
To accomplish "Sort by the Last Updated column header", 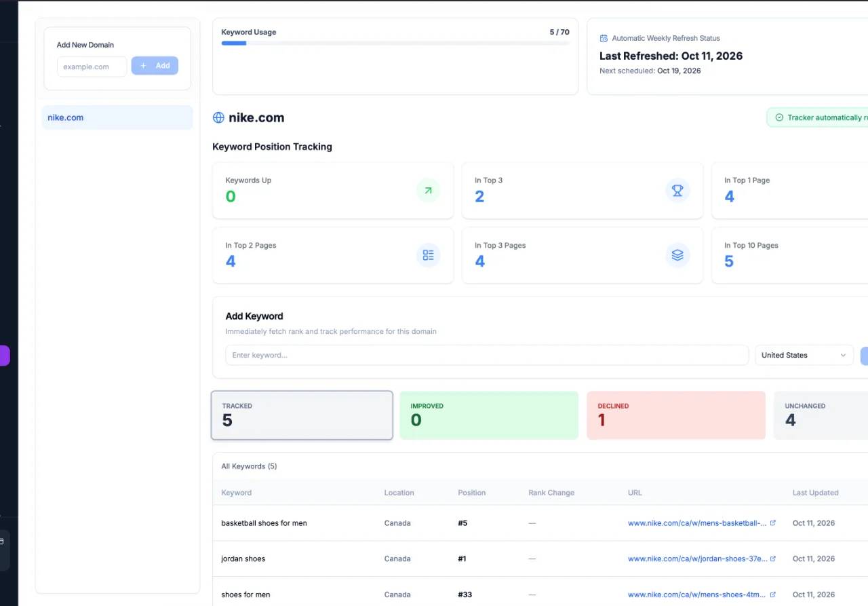I will [815, 493].
